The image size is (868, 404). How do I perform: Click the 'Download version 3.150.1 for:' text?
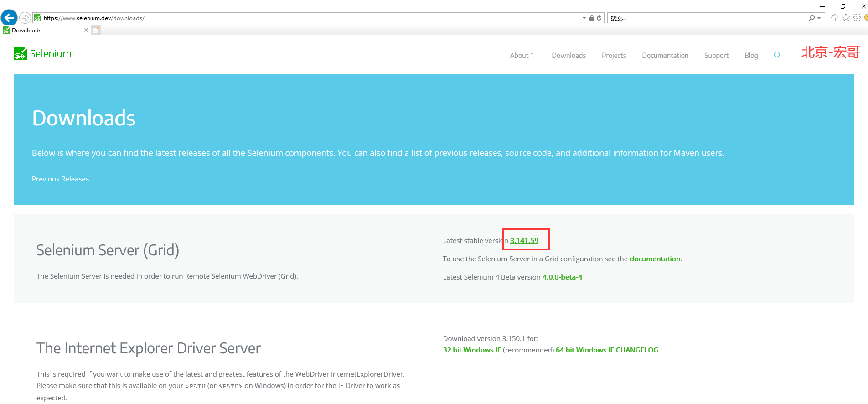pyautogui.click(x=491, y=338)
